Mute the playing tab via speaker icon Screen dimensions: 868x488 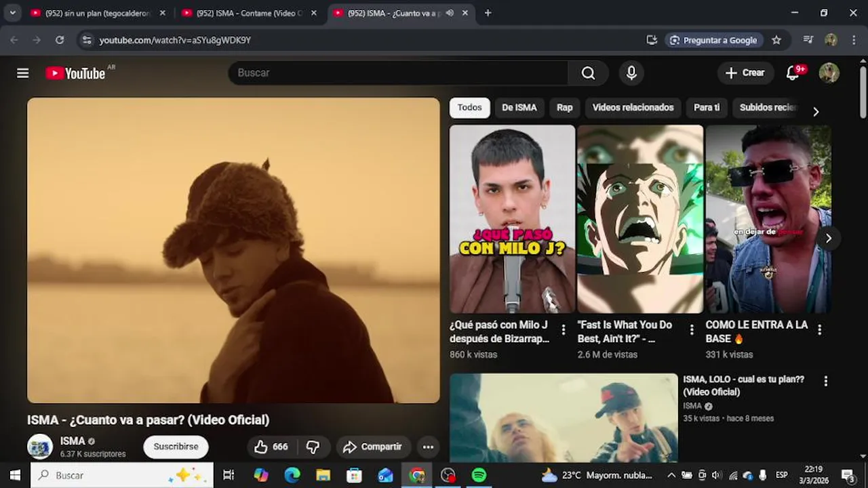(450, 13)
